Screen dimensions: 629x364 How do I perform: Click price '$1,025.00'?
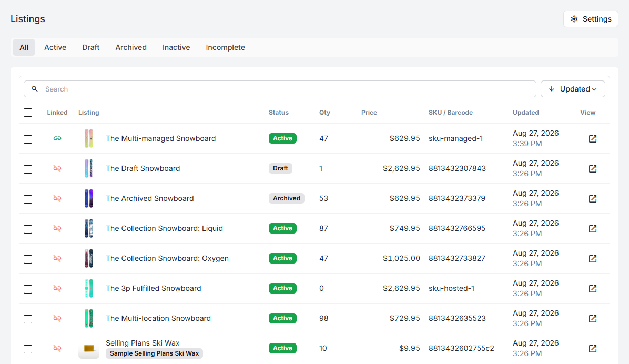[401, 258]
